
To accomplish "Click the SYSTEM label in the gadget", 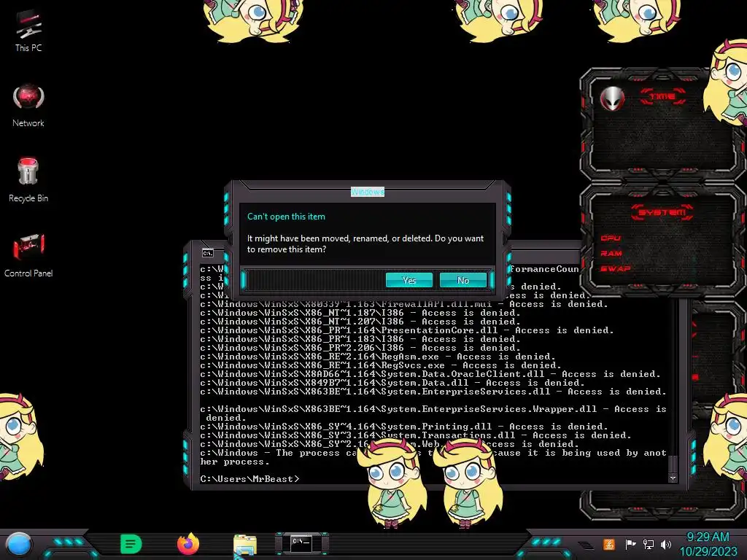I will pos(662,212).
